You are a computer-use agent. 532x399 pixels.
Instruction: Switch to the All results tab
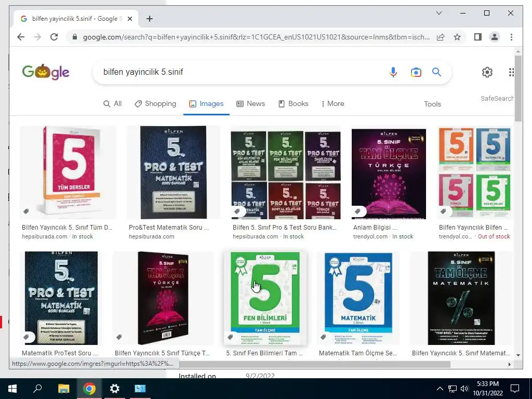pyautogui.click(x=112, y=103)
